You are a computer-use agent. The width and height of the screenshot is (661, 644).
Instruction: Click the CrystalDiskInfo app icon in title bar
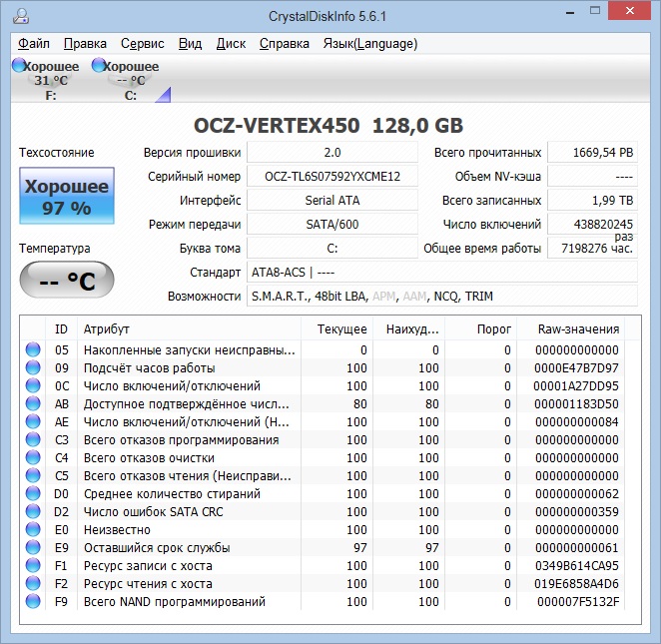[x=20, y=16]
